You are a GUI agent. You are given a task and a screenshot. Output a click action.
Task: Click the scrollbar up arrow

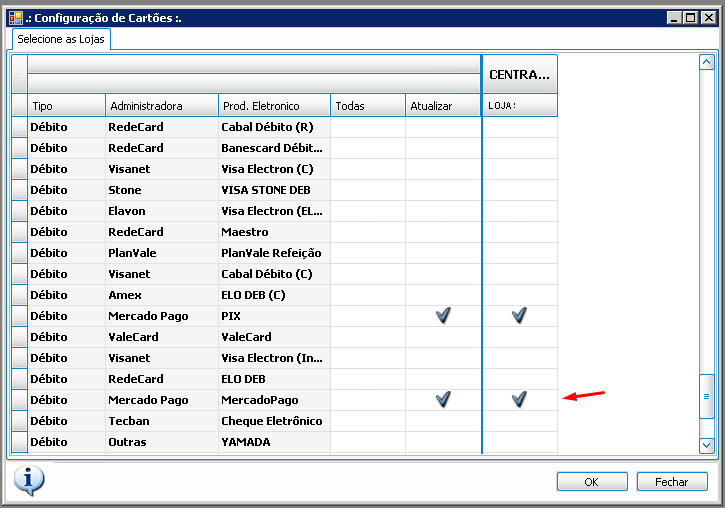707,62
